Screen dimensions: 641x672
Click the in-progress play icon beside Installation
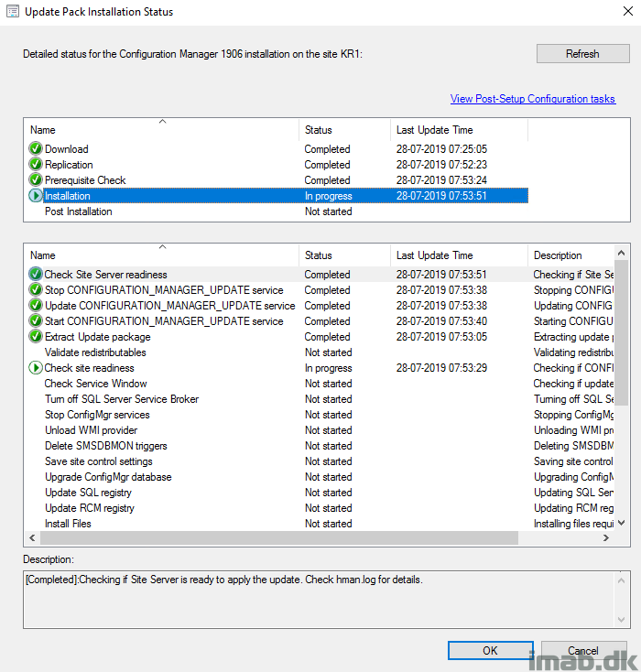[x=36, y=195]
